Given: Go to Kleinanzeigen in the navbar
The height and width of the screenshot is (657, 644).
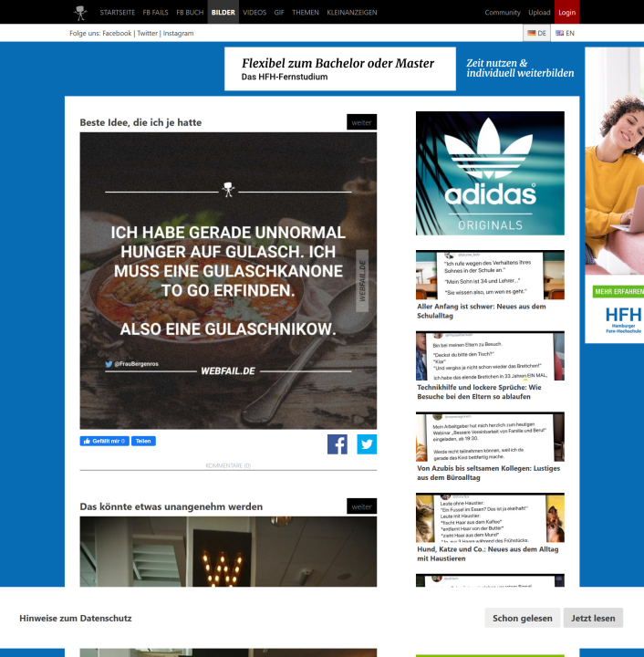Looking at the screenshot, I should 352,13.
